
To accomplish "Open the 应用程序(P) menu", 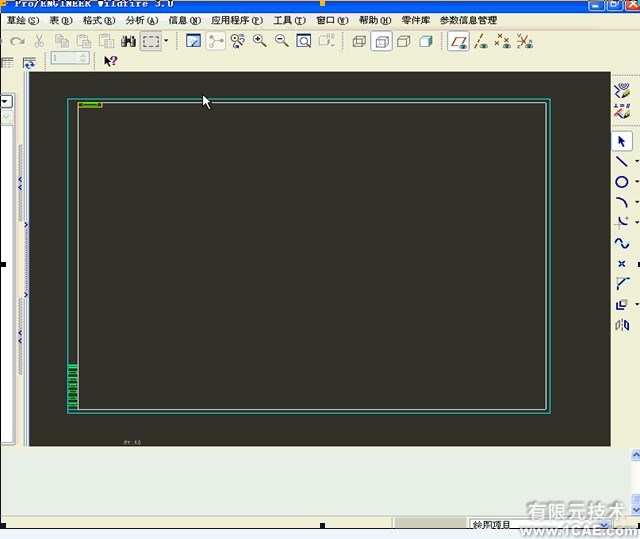I will pyautogui.click(x=237, y=20).
